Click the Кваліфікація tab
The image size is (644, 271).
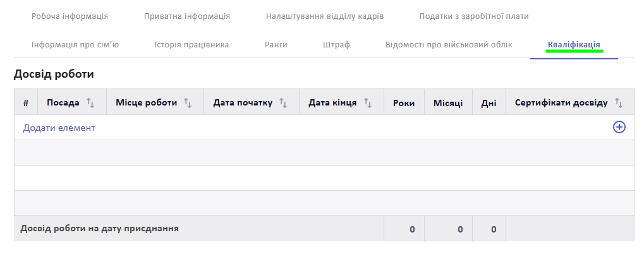574,45
